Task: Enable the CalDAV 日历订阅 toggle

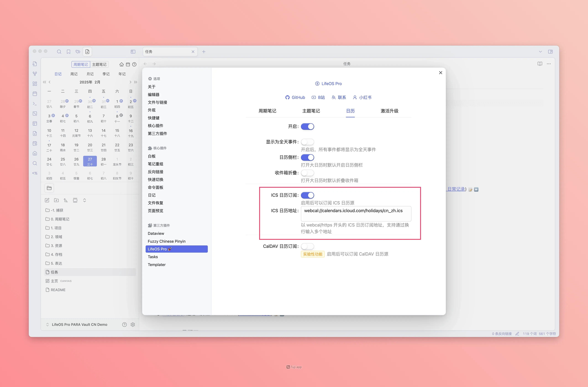Action: coord(307,246)
